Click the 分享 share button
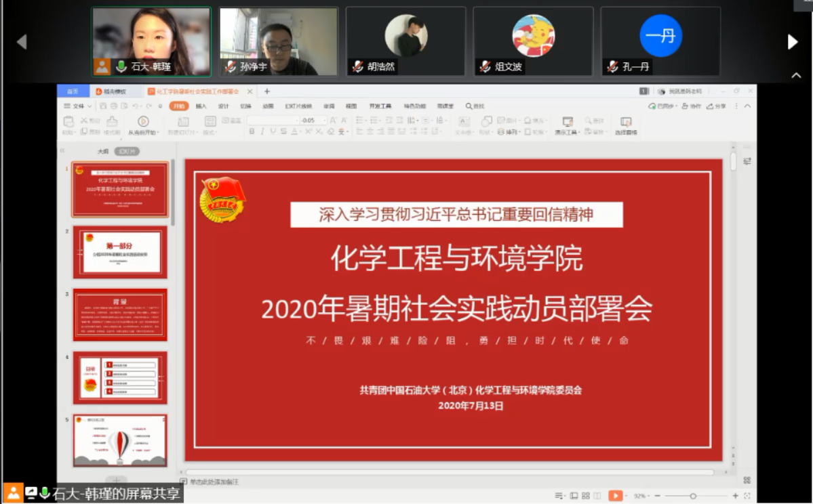Image resolution: width=813 pixels, height=504 pixels. coord(717,106)
